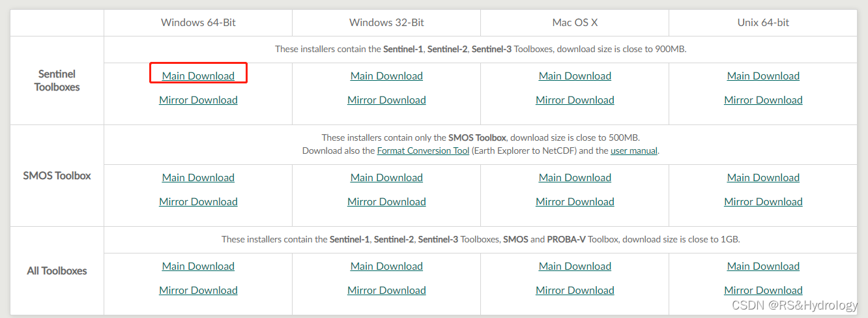This screenshot has height=318, width=868.
Task: Click Sentinel Toolboxes Mirror Download for Mac OS X
Action: coord(575,100)
